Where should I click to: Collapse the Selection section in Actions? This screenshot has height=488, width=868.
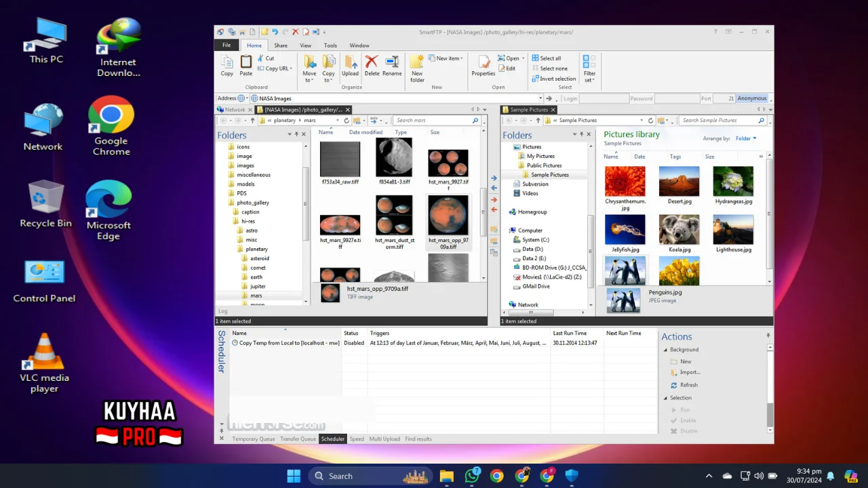click(x=665, y=398)
